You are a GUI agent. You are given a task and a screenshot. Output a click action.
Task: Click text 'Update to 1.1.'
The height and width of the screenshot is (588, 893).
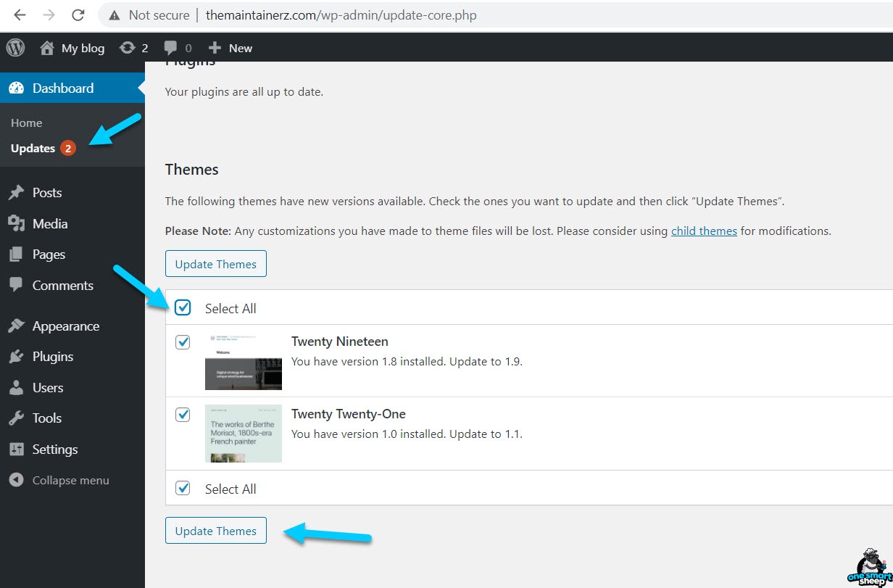pyautogui.click(x=486, y=434)
